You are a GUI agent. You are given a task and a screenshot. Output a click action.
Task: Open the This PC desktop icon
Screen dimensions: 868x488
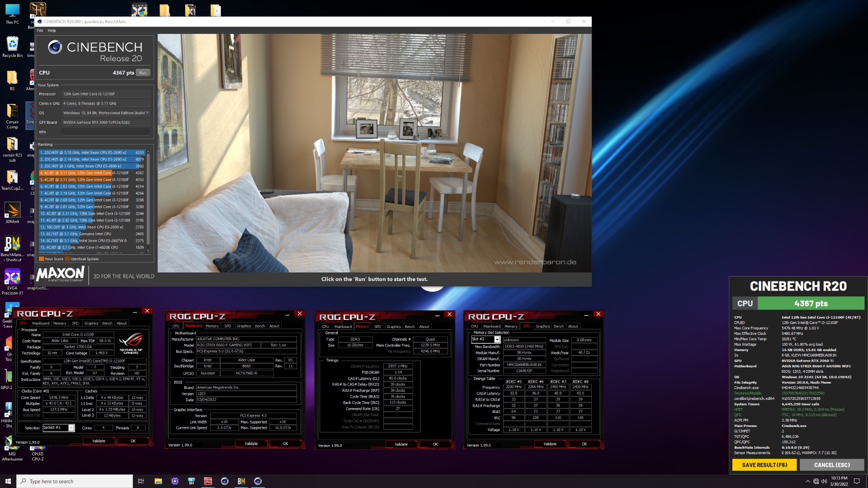[x=12, y=14]
